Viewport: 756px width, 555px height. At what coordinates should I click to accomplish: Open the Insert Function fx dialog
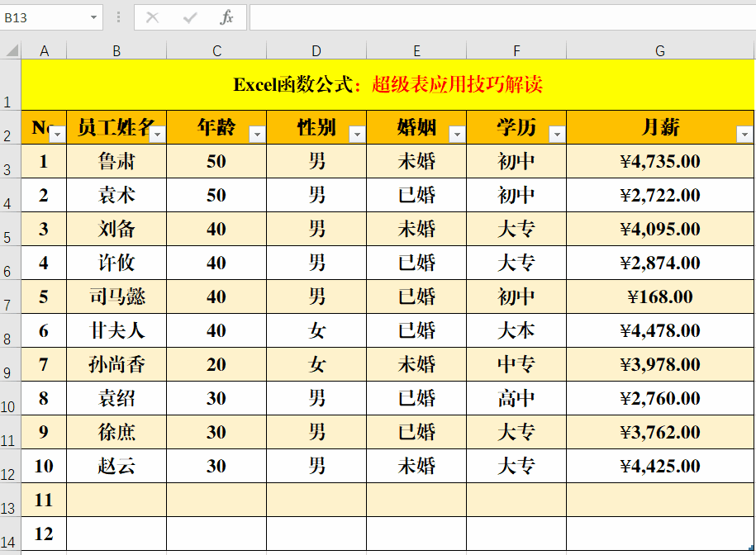[226, 18]
